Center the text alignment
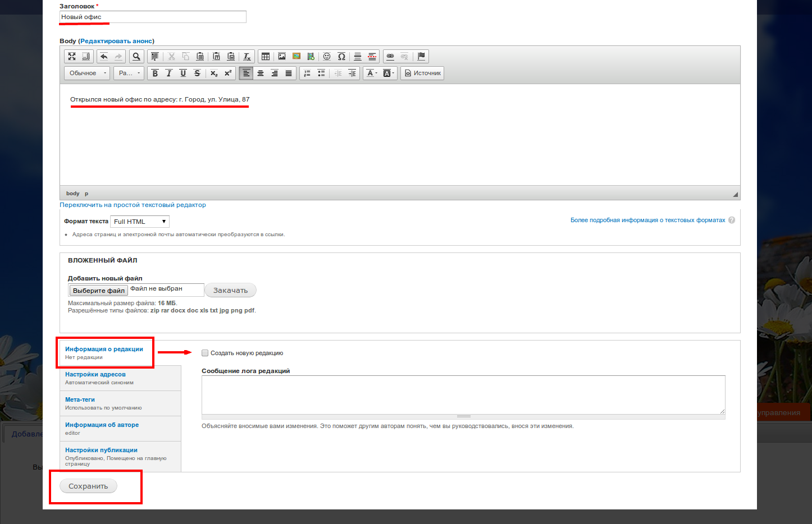The width and height of the screenshot is (812, 524). click(261, 73)
